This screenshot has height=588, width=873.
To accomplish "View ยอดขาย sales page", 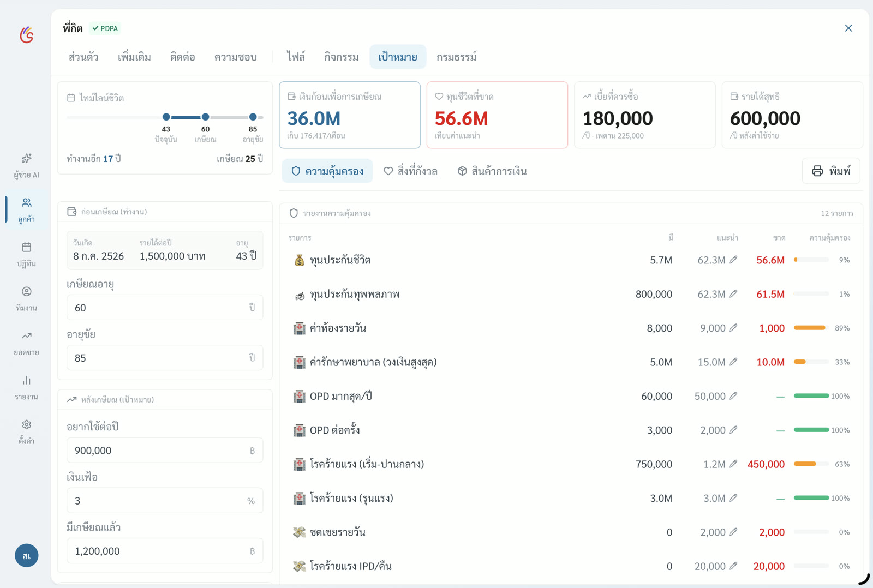I will [x=26, y=344].
